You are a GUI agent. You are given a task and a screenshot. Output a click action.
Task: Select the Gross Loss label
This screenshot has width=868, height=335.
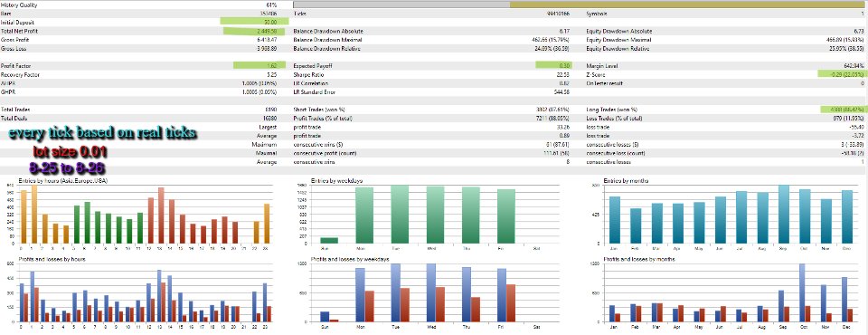pos(13,49)
